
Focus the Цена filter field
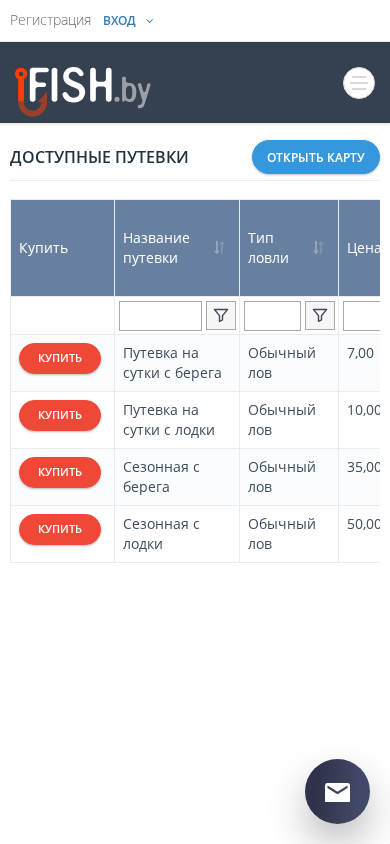click(361, 315)
